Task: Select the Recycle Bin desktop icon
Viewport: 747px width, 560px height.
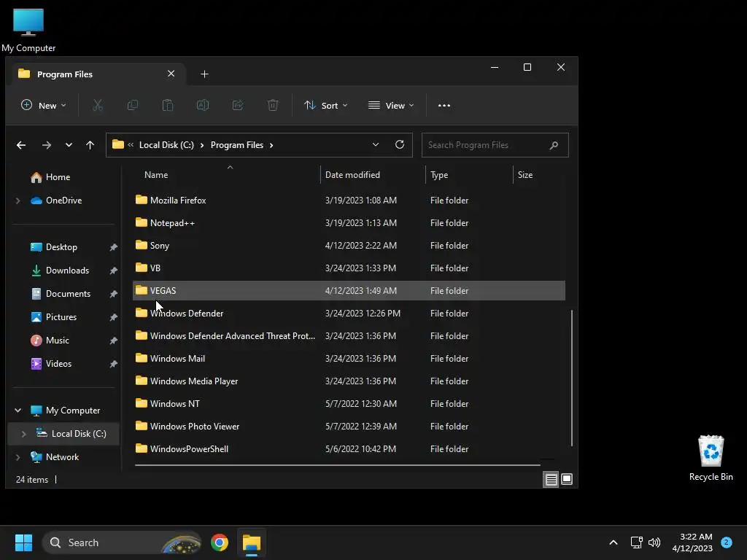Action: (x=711, y=458)
